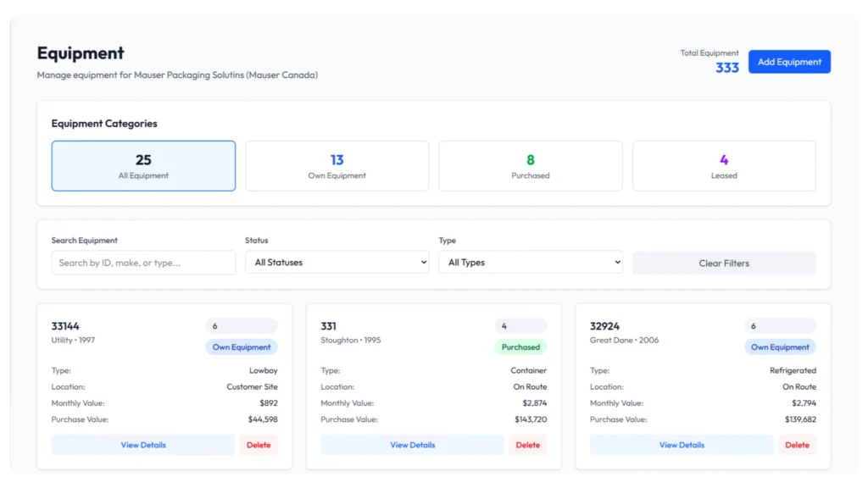Click the 33144 equipment ID heading
This screenshot has height=488, width=868.
(x=65, y=326)
